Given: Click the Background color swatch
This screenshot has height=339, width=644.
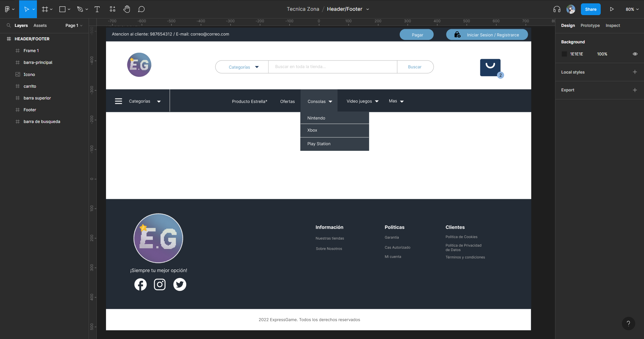Looking at the screenshot, I should pos(564,54).
